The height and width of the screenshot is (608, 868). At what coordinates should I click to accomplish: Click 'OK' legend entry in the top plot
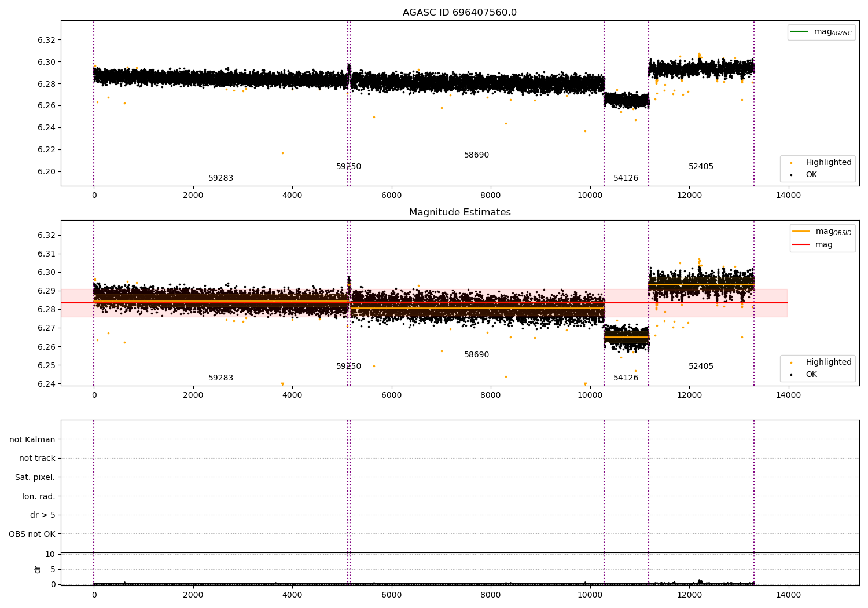click(804, 175)
